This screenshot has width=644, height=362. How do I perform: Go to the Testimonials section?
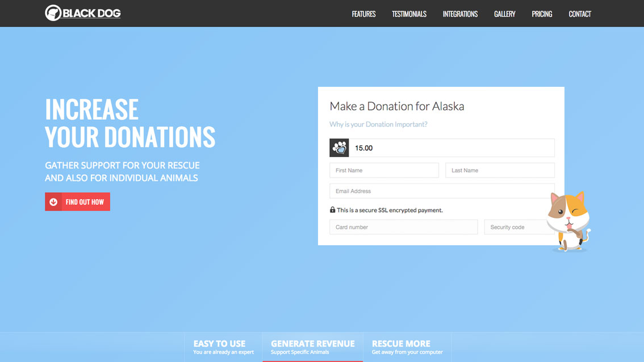click(409, 14)
